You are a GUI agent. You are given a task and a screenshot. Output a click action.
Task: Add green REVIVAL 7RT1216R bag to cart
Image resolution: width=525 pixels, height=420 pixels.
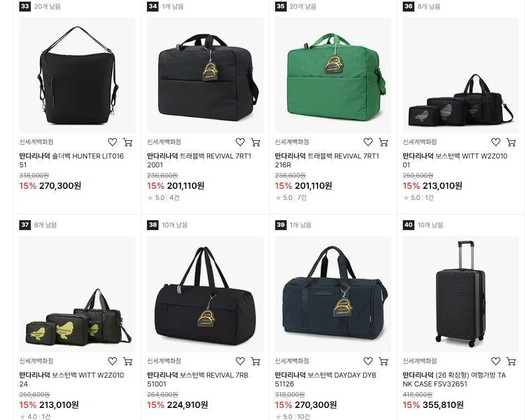[x=384, y=143]
